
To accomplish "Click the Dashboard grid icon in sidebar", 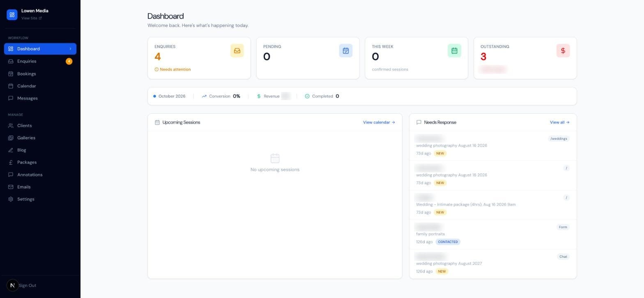I will (11, 49).
